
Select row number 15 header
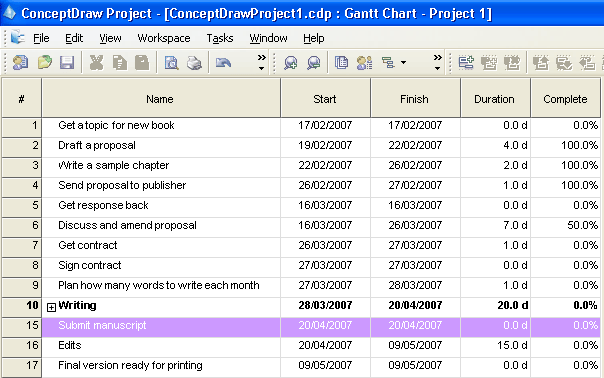pyautogui.click(x=22, y=327)
